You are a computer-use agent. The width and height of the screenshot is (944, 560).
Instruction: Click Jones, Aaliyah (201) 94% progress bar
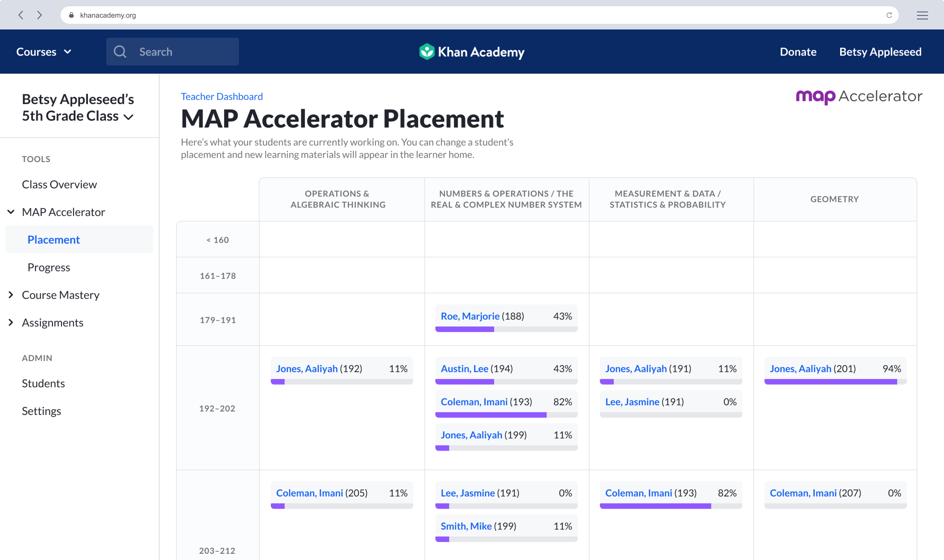tap(835, 382)
